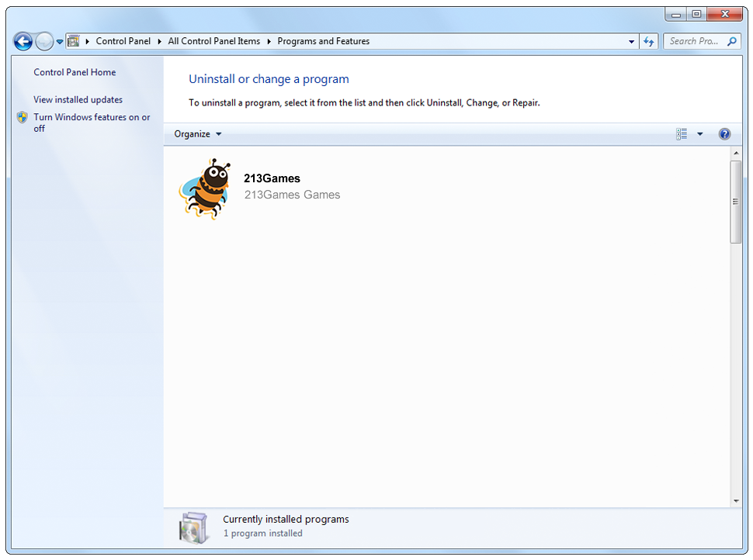753x560 pixels.
Task: Open Turn Windows features on or off
Action: point(92,123)
